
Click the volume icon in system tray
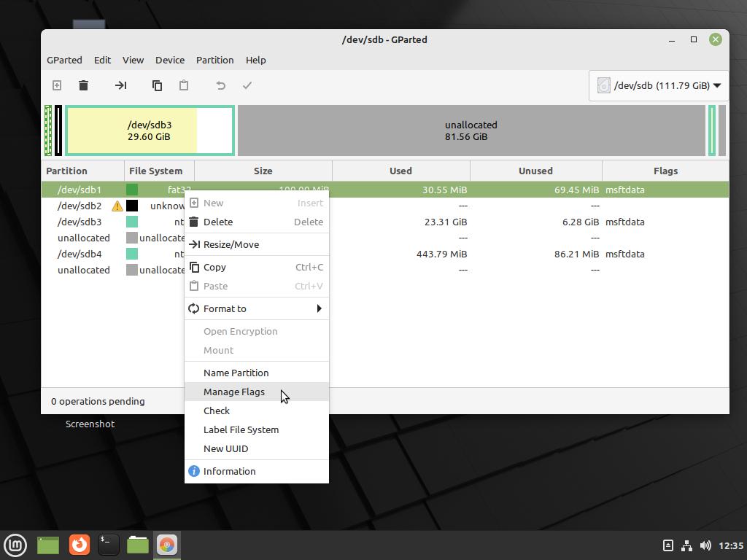pyautogui.click(x=705, y=545)
